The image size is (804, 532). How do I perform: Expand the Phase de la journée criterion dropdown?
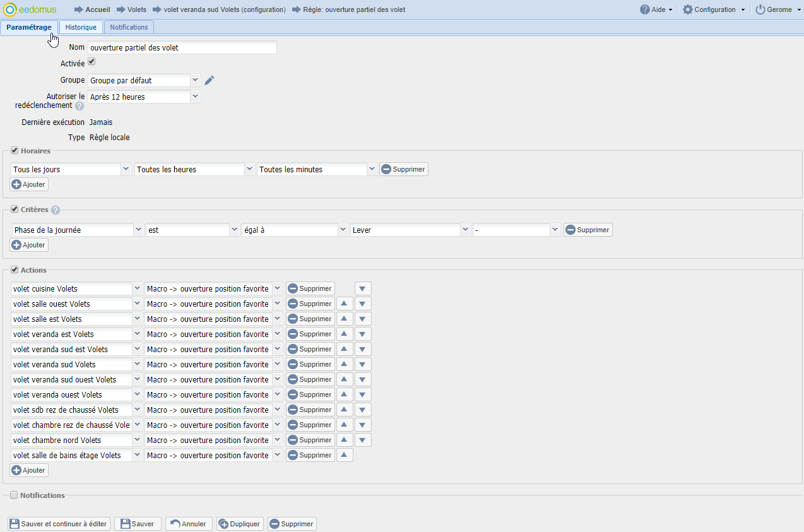138,230
